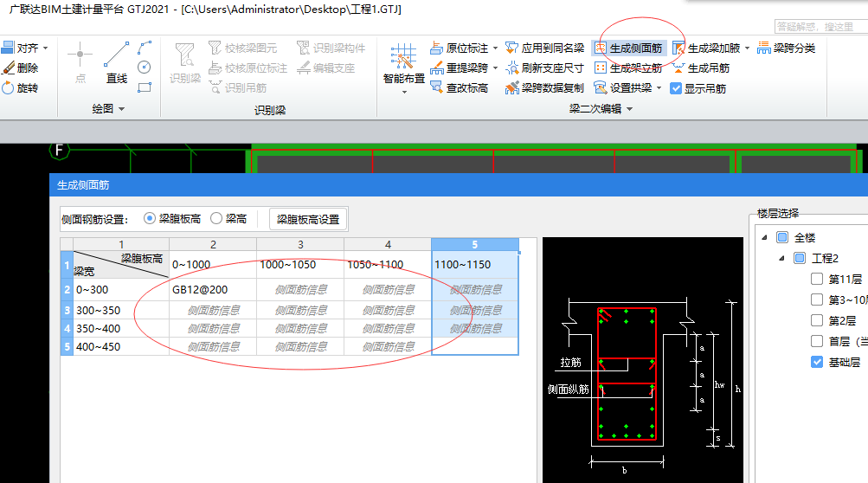Click the 350~400 beam width cell

(121, 328)
